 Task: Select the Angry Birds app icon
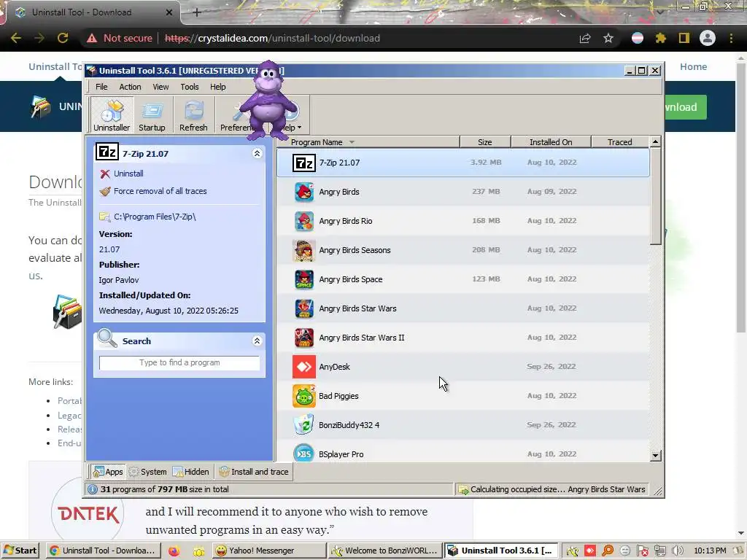pos(304,192)
